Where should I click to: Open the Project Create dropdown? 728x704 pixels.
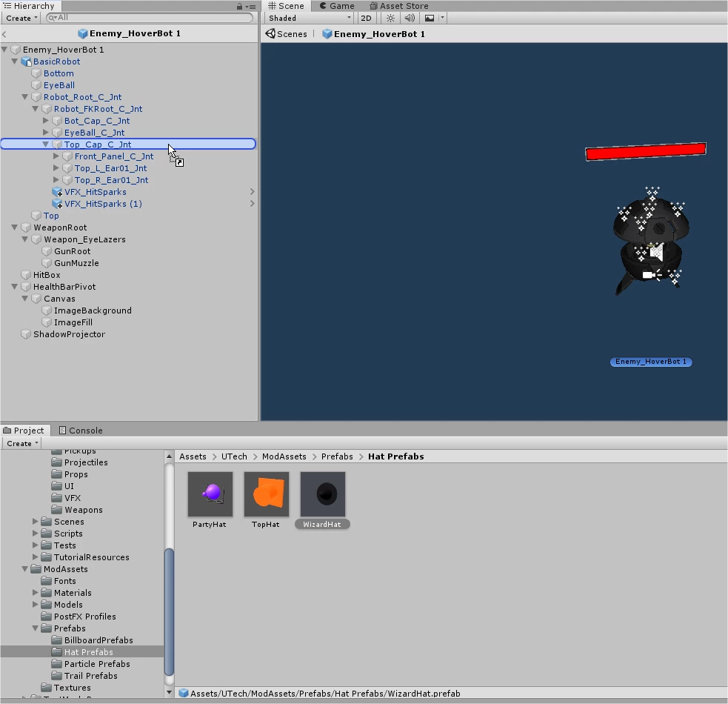click(22, 443)
